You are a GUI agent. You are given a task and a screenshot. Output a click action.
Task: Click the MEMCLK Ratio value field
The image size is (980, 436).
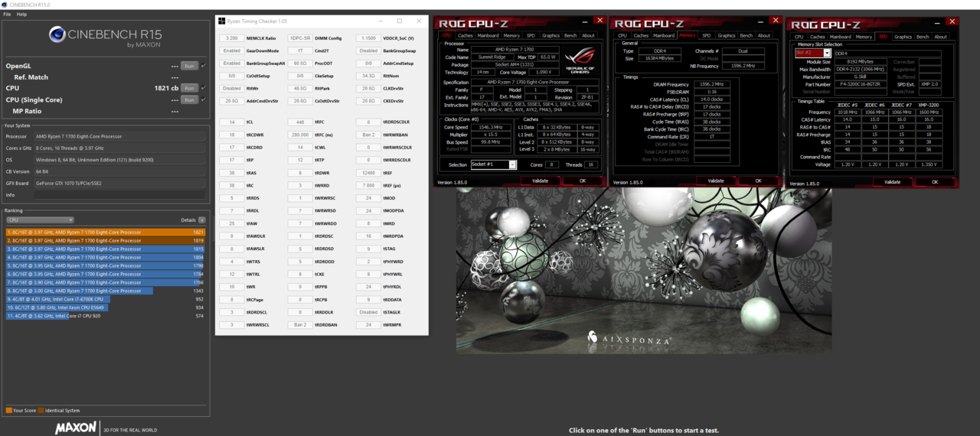(x=231, y=38)
